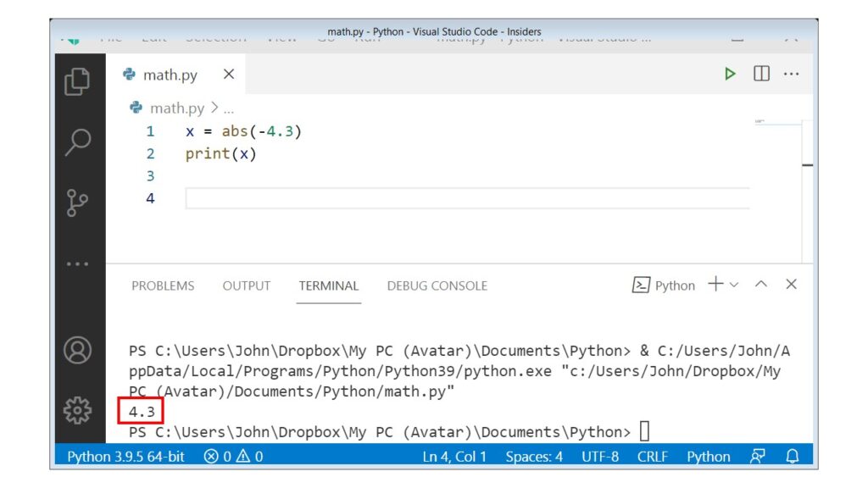Switch to the PROBLEMS panel tab
Image resolution: width=868 pixels, height=488 pixels.
163,286
